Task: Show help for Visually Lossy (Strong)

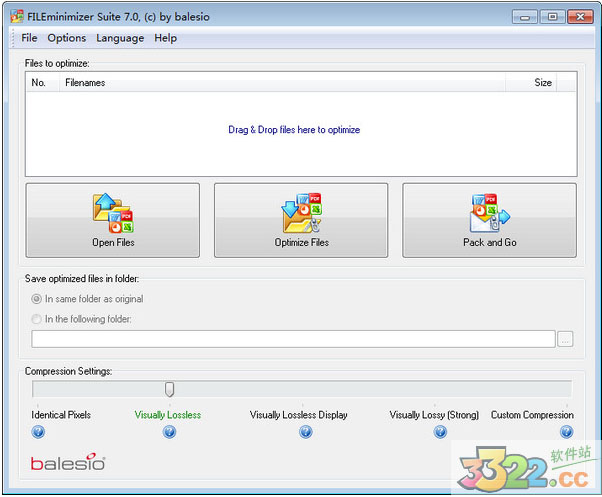Action: coord(440,432)
